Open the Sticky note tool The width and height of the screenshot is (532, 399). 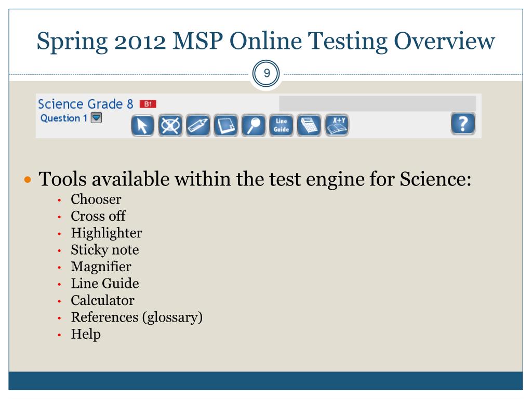pos(225,126)
